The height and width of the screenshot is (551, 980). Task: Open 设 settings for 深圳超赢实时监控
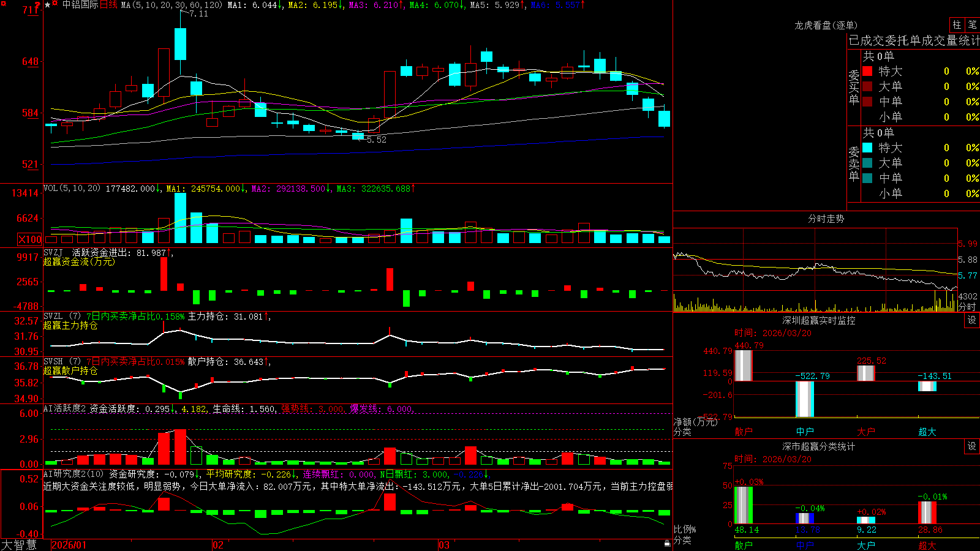[971, 320]
